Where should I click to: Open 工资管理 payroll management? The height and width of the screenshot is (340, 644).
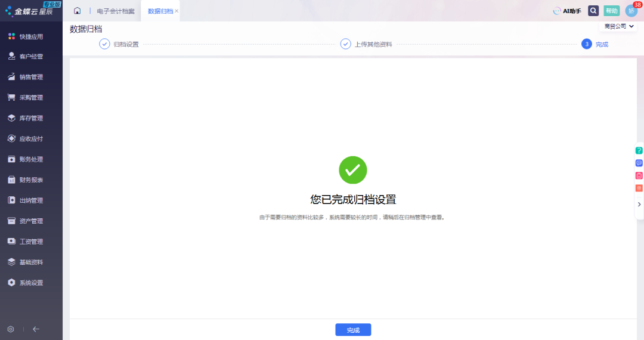click(x=26, y=241)
